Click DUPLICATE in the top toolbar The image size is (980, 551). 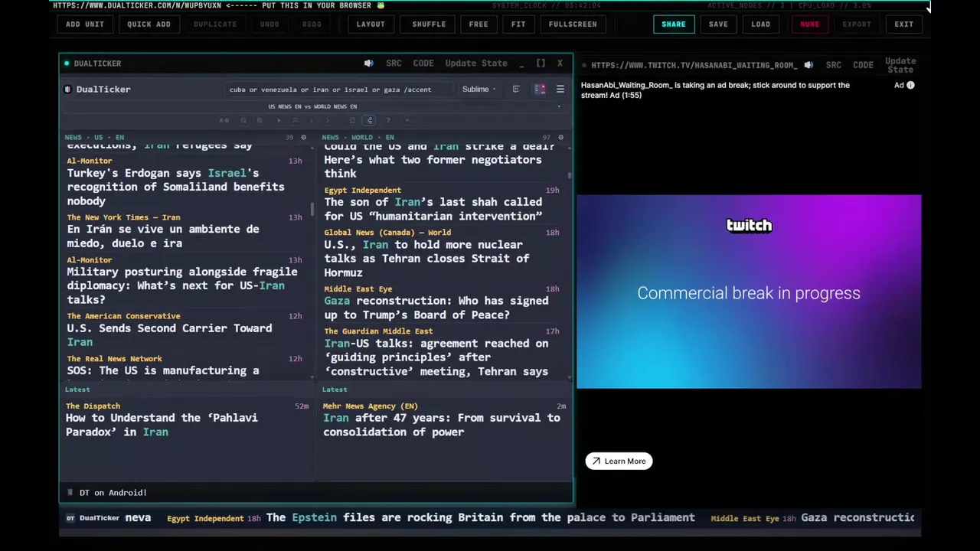coord(215,24)
